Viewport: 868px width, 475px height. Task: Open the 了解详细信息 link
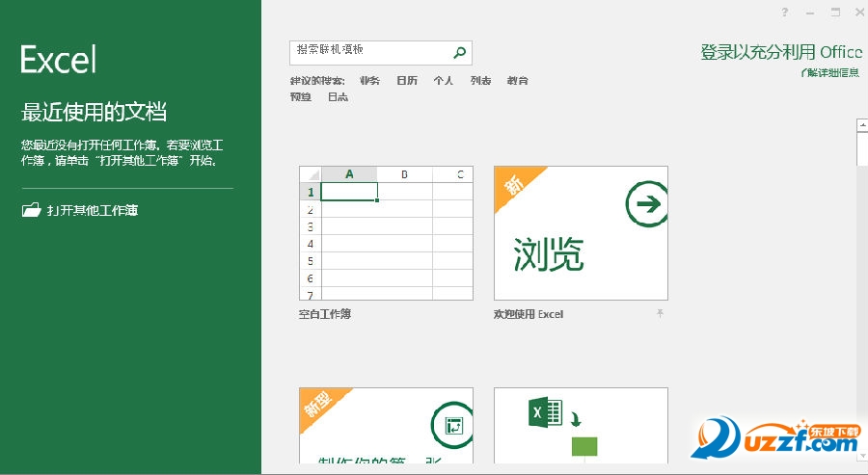tap(829, 72)
